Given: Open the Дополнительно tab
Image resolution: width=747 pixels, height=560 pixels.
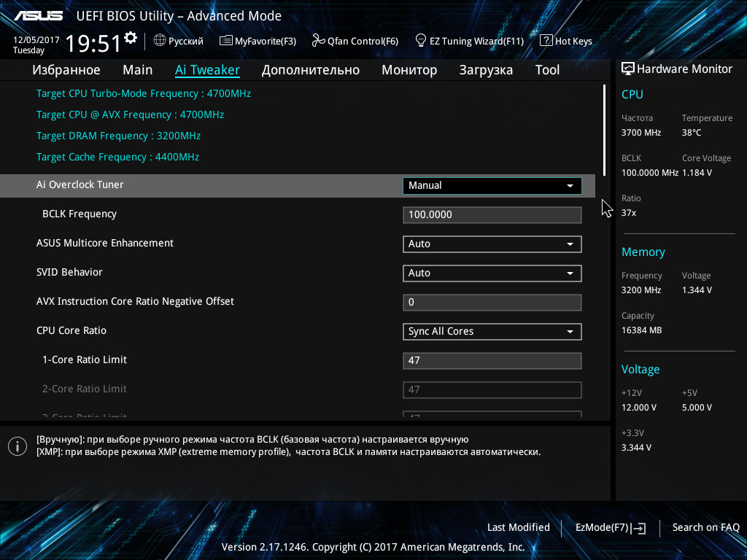Looking at the screenshot, I should [x=311, y=70].
